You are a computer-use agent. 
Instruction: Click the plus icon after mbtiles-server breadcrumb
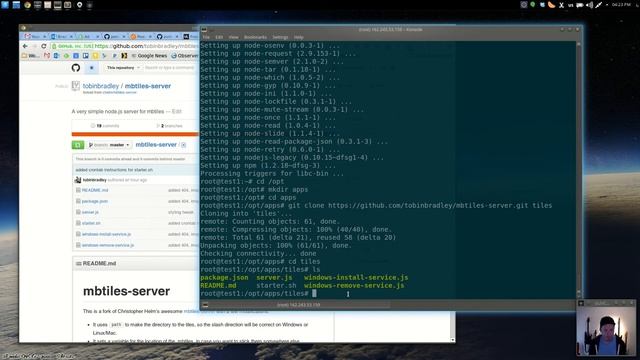pos(183,145)
